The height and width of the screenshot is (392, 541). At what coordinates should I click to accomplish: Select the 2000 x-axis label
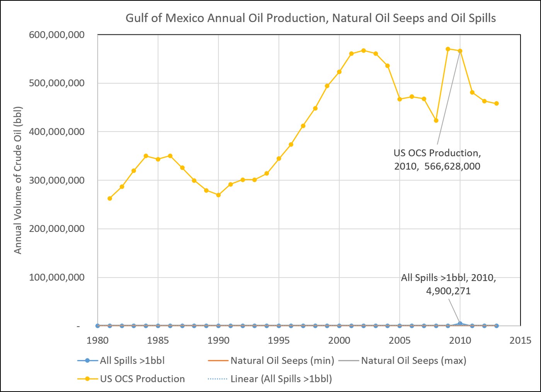339,341
